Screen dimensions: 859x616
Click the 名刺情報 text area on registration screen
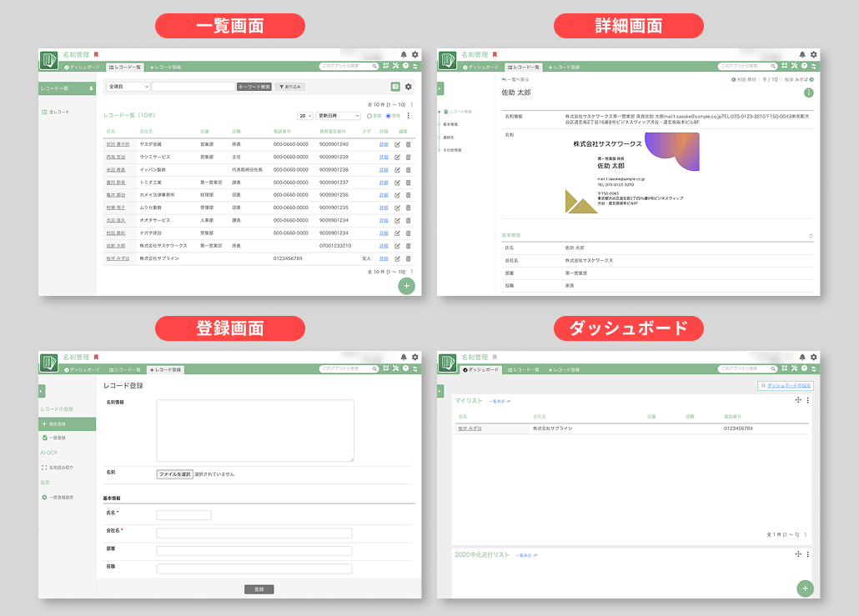point(255,430)
